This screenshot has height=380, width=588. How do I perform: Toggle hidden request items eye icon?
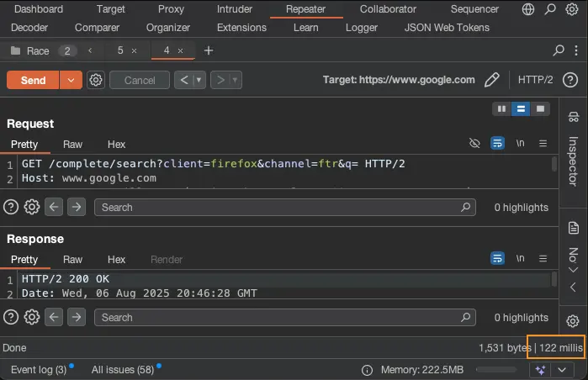coord(474,144)
